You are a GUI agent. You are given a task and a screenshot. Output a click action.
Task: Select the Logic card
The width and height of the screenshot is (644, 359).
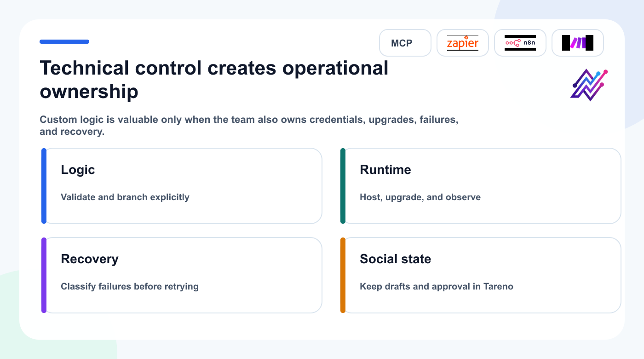[x=182, y=186]
